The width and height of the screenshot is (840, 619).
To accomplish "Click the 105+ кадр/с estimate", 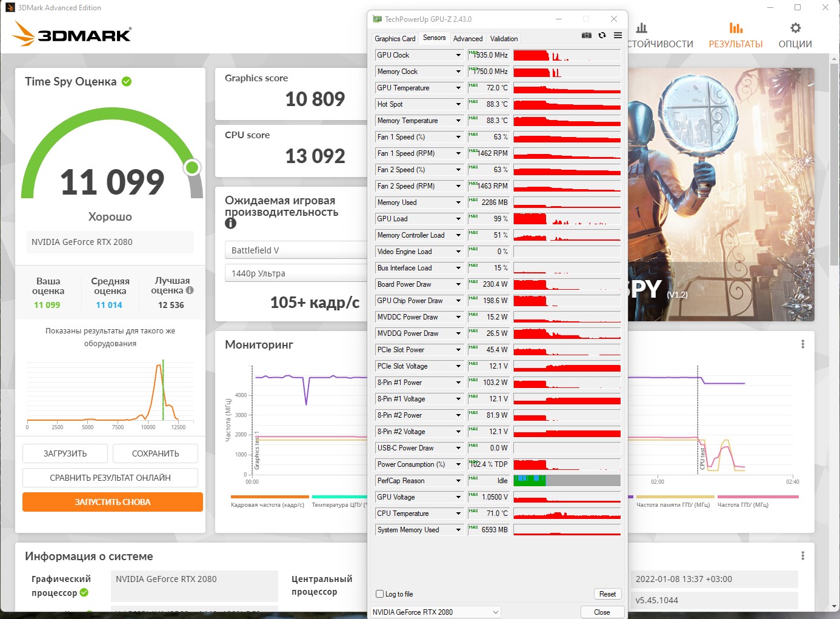I will point(315,302).
